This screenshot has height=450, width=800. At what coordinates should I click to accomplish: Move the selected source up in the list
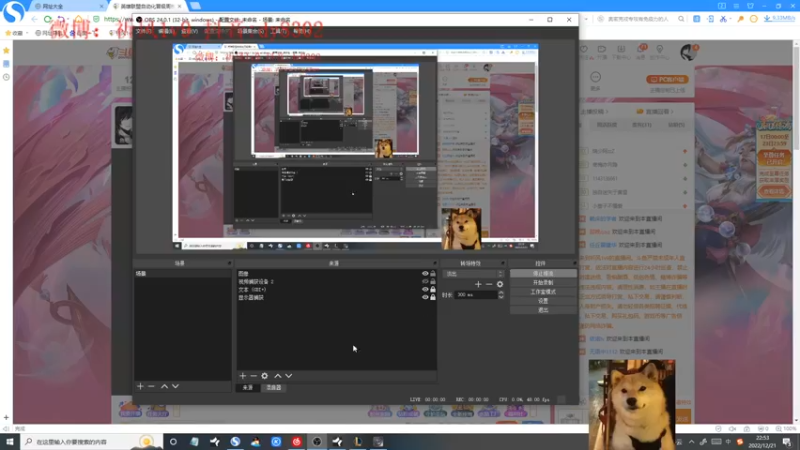tap(278, 376)
